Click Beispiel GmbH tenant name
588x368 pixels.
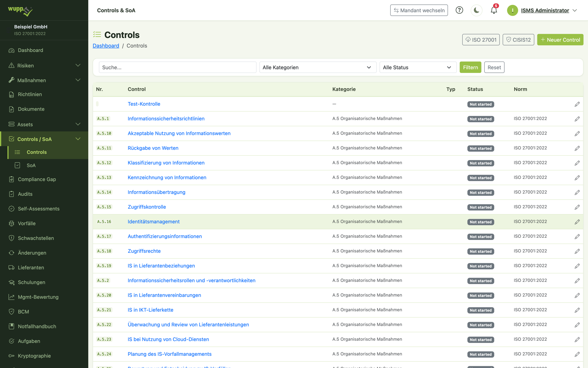(31, 27)
